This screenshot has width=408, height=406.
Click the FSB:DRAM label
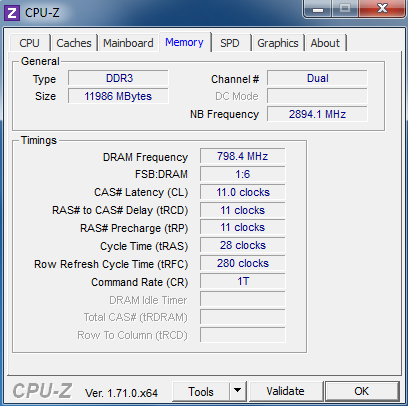point(161,174)
